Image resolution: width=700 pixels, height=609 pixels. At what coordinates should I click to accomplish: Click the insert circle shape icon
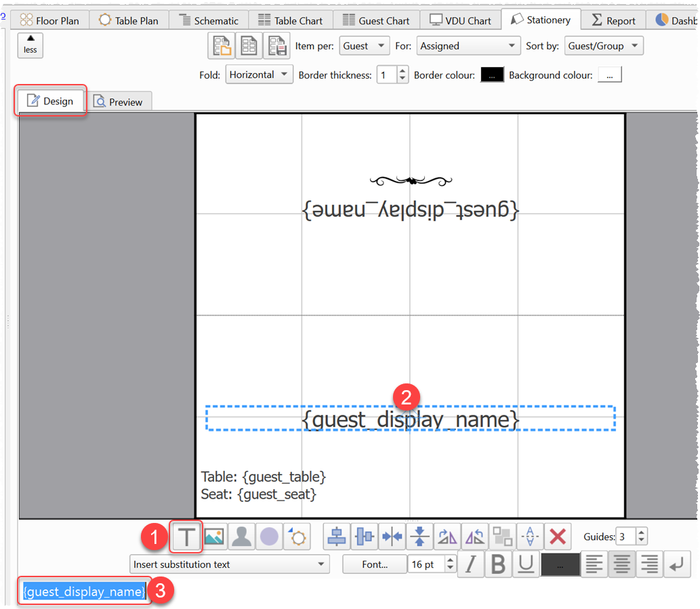click(270, 537)
